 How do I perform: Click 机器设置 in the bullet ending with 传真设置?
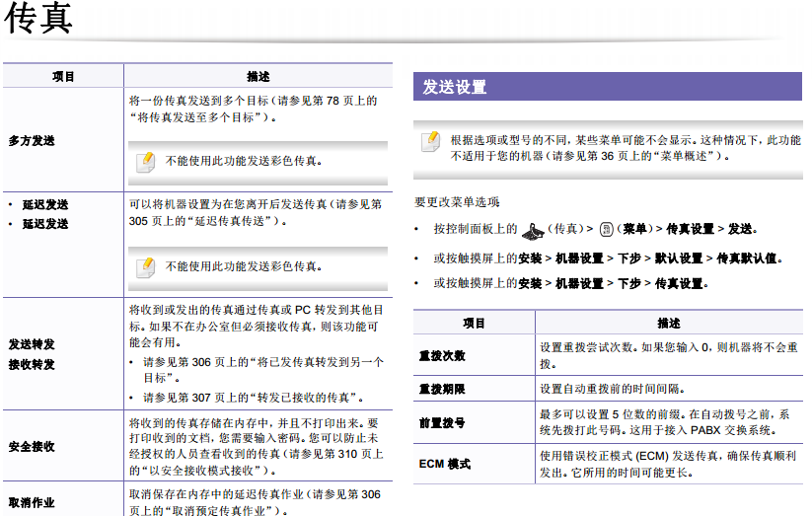(579, 283)
